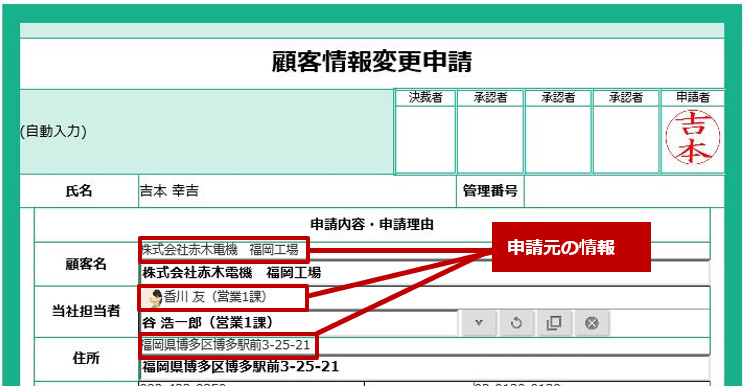The image size is (747, 392).
Task: Click the 吉本 red stamp seal
Action: 693,137
